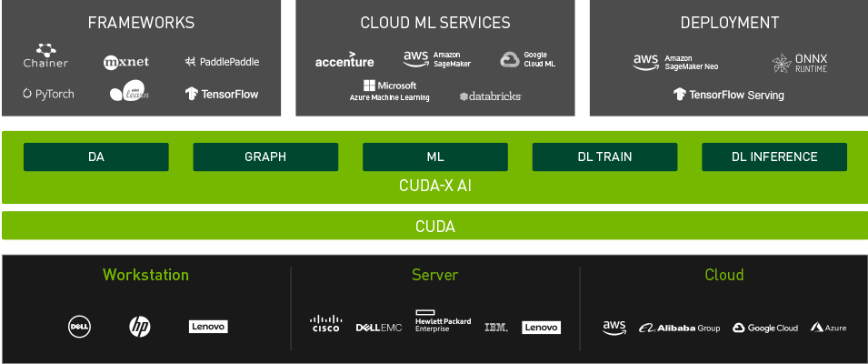Select the ML block in CUDA-X AI

[434, 157]
